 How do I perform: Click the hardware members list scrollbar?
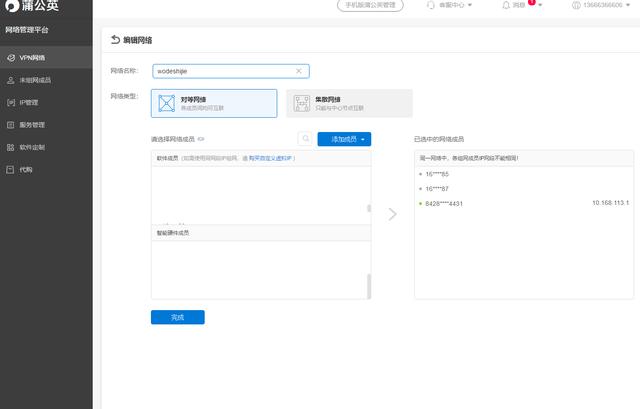point(369,286)
